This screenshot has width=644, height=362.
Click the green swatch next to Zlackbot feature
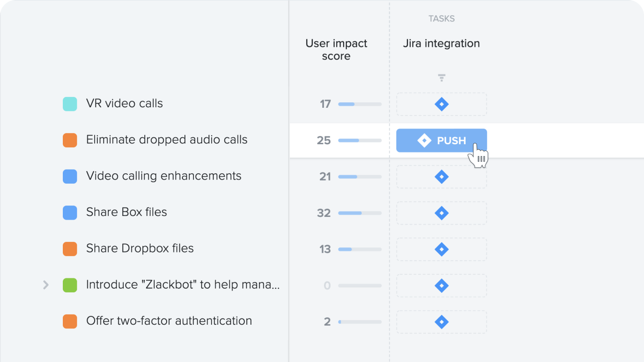pyautogui.click(x=70, y=285)
